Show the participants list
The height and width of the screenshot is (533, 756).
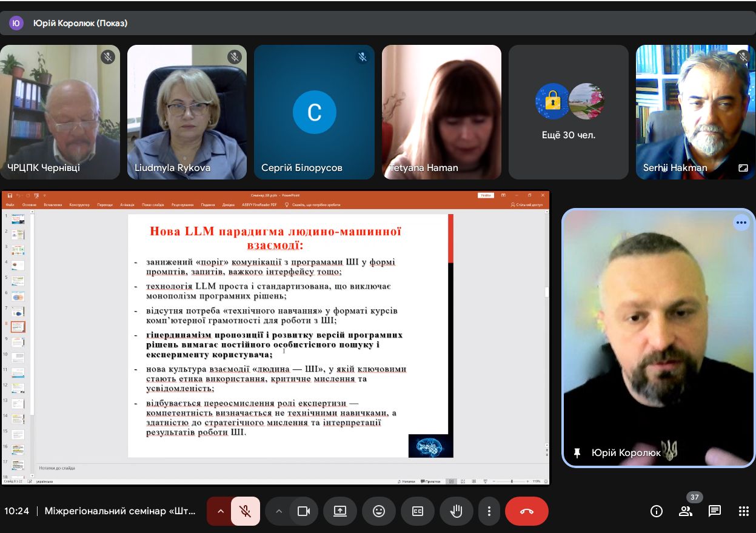point(686,511)
